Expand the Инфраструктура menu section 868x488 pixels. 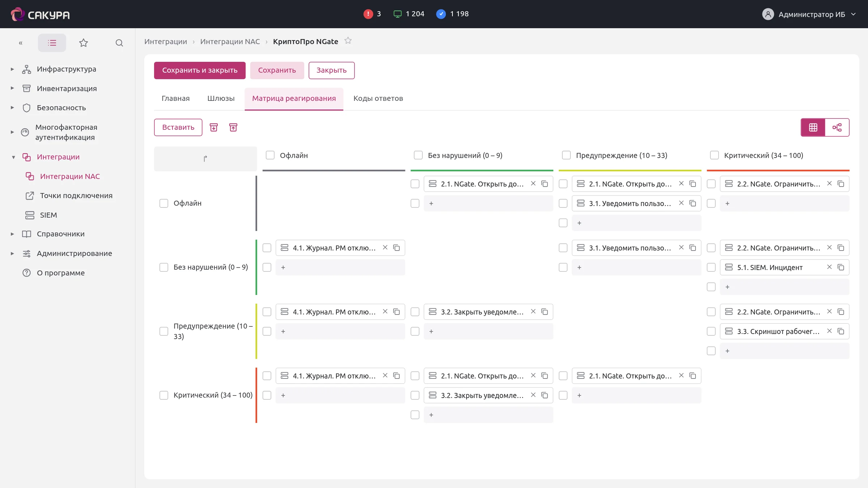12,69
